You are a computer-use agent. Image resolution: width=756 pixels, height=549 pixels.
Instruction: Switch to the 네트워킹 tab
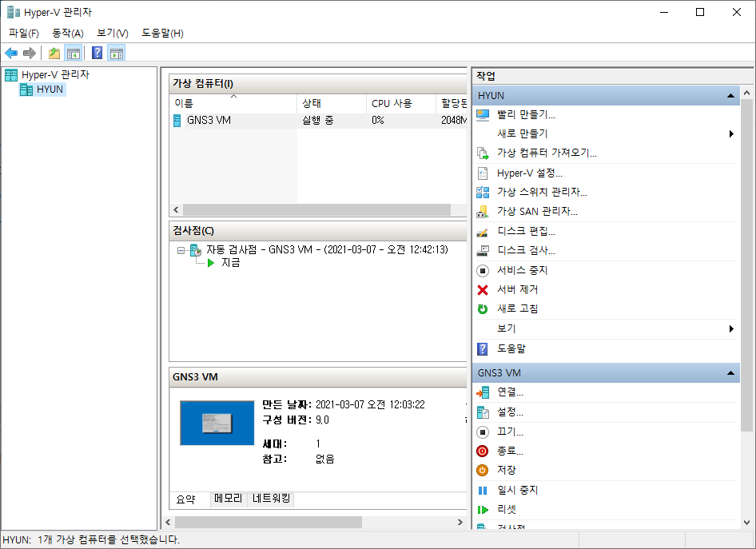pos(271,499)
